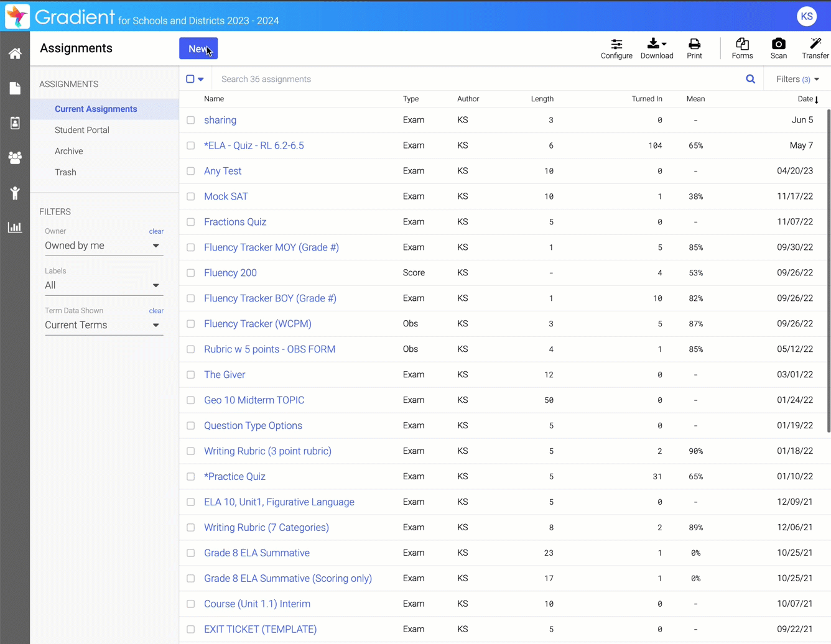Open Fluency Tracker MOY (Grade #)
The width and height of the screenshot is (831, 644).
click(271, 247)
